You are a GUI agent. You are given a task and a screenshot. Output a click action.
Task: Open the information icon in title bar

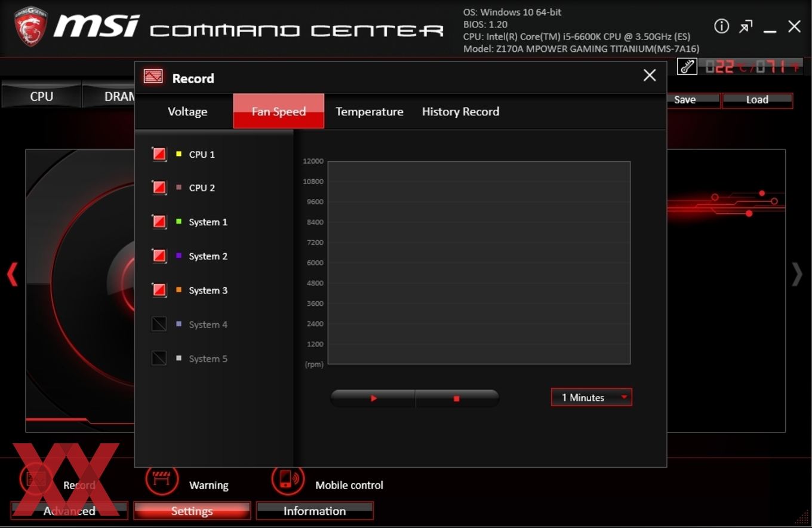721,26
